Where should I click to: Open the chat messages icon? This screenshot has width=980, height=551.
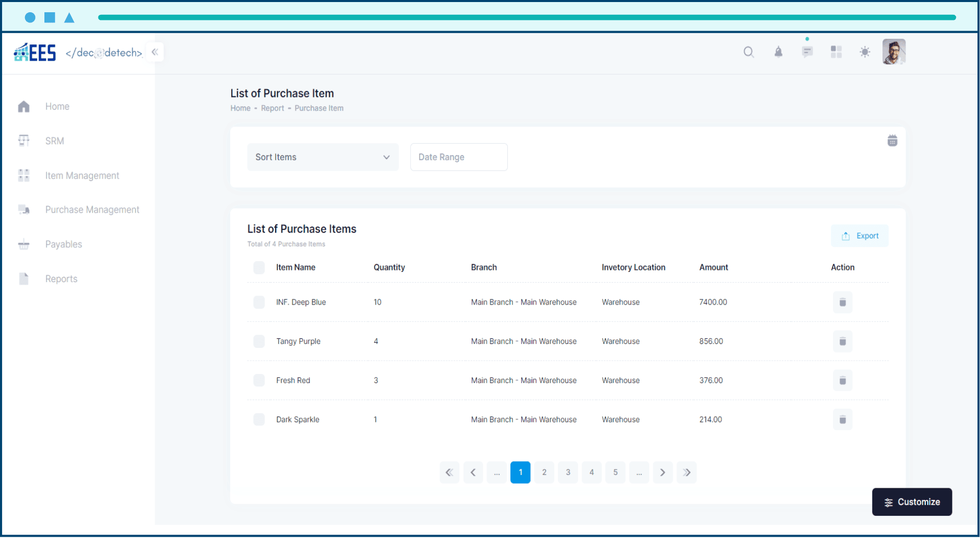pos(807,52)
